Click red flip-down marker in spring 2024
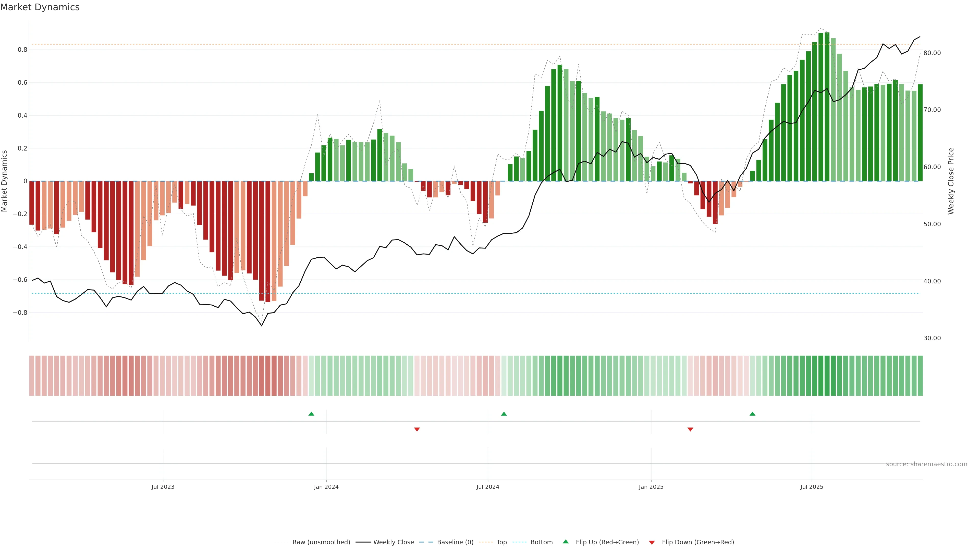Image resolution: width=980 pixels, height=551 pixels. [x=416, y=429]
